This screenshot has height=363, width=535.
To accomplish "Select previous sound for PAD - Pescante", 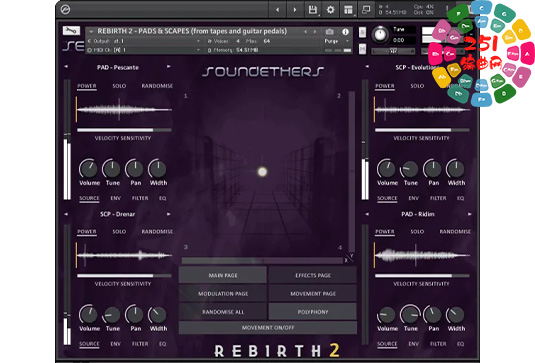I will [66, 67].
